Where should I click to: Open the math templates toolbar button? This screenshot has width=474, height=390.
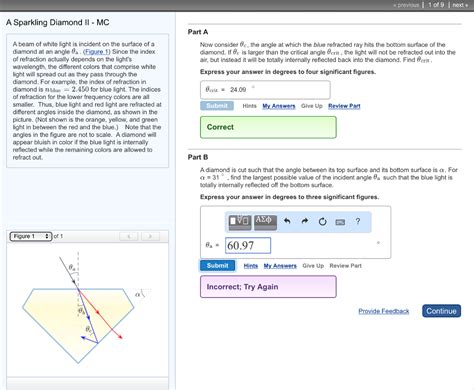(x=240, y=222)
